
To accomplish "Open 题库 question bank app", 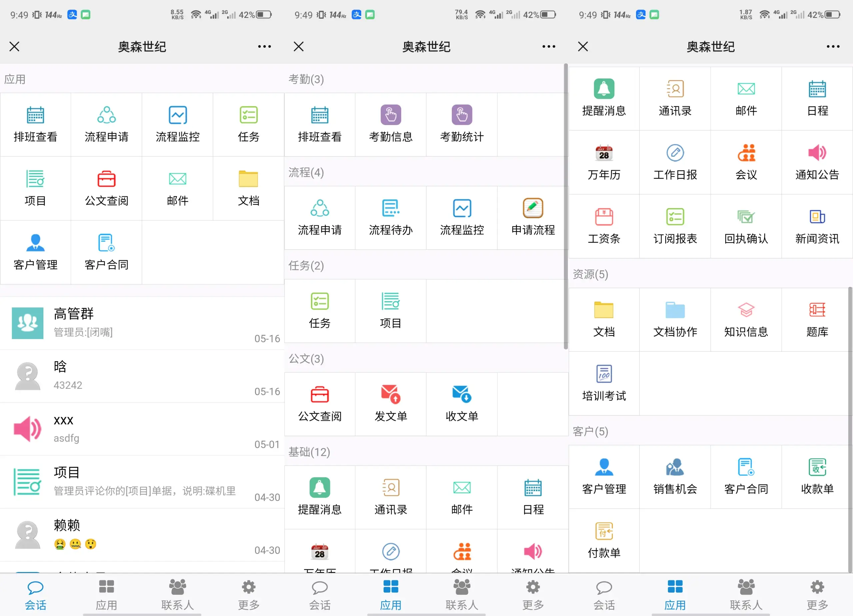I will click(817, 319).
